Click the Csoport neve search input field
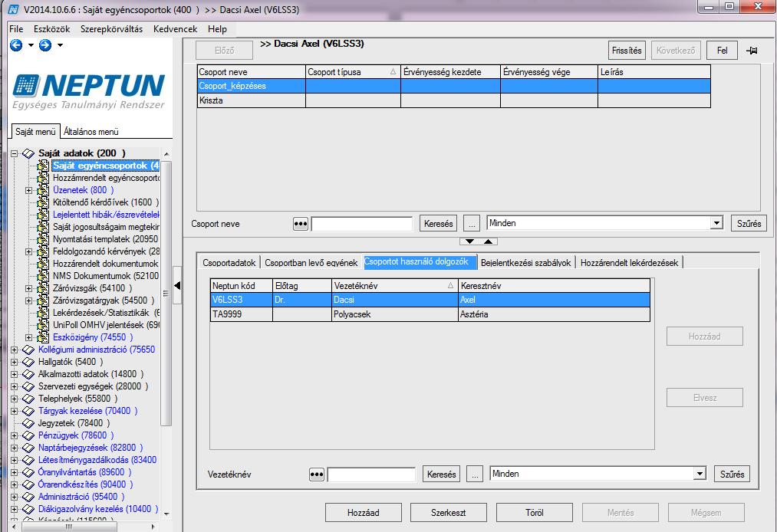Viewport: 777px width, 532px height. 362,224
